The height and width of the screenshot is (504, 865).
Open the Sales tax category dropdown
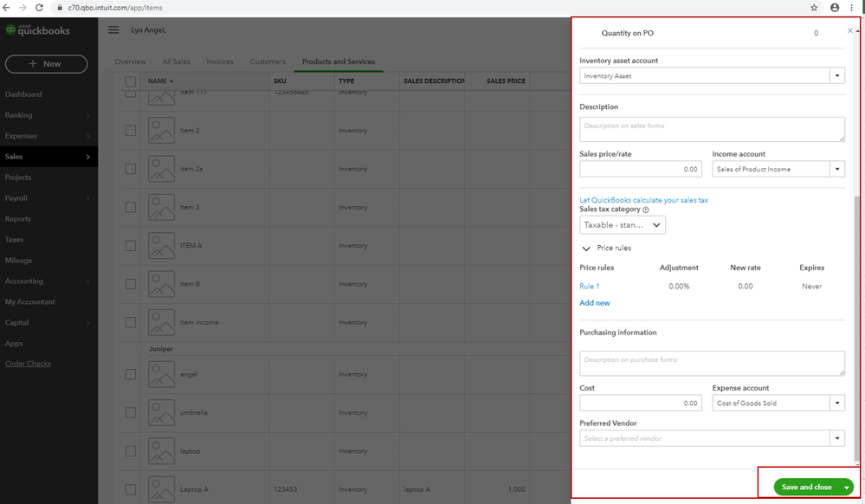(x=623, y=225)
